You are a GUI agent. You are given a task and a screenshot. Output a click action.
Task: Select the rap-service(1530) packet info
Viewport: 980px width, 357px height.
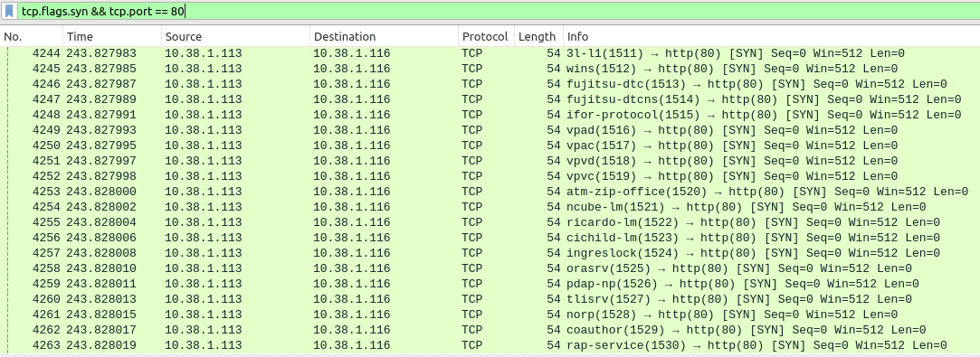(756, 345)
